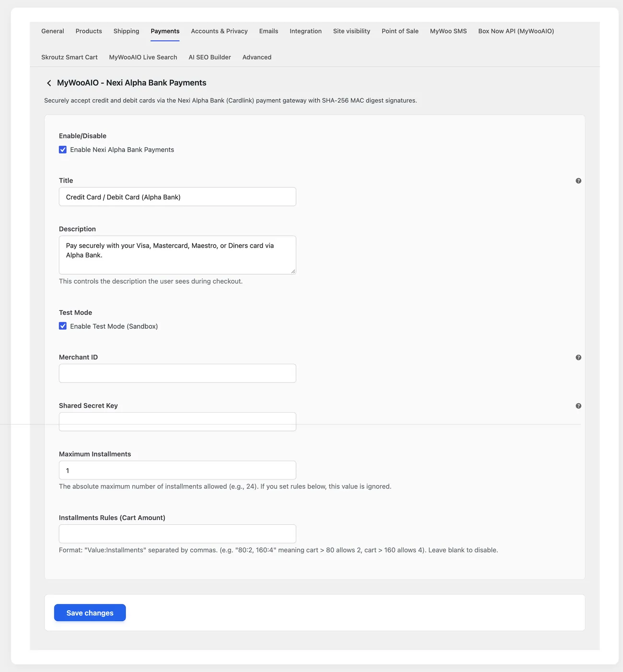Click the 'Test Mode' section label

(75, 313)
